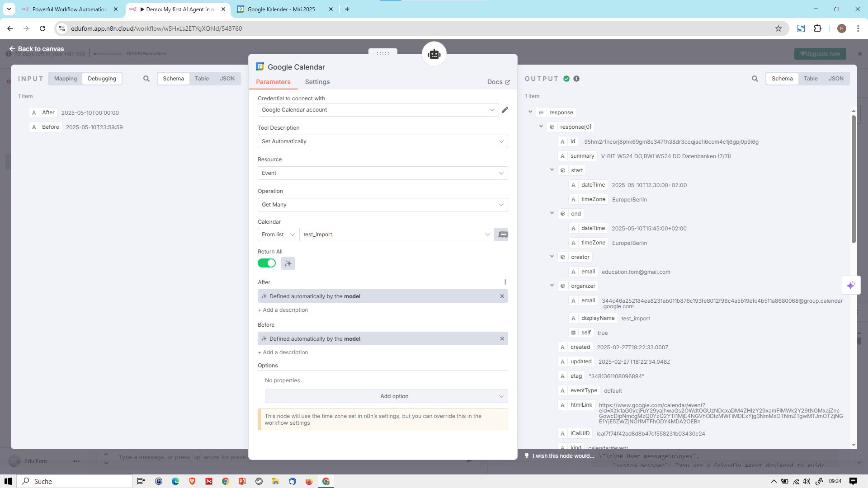The width and height of the screenshot is (868, 488).
Task: Click the Upgrade now button
Action: point(820,54)
